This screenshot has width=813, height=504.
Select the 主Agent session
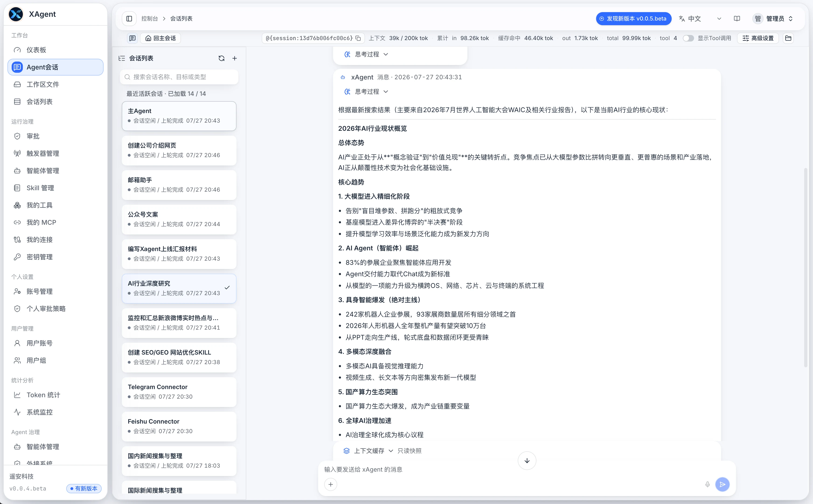tap(179, 116)
